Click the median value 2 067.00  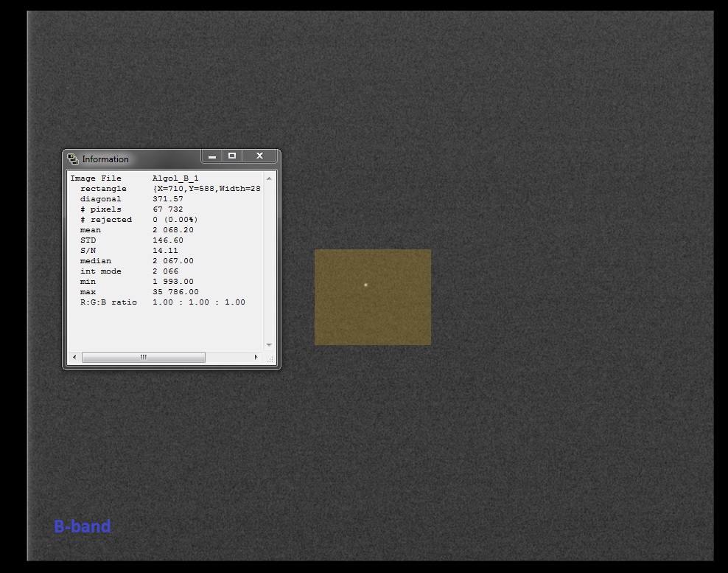click(173, 261)
